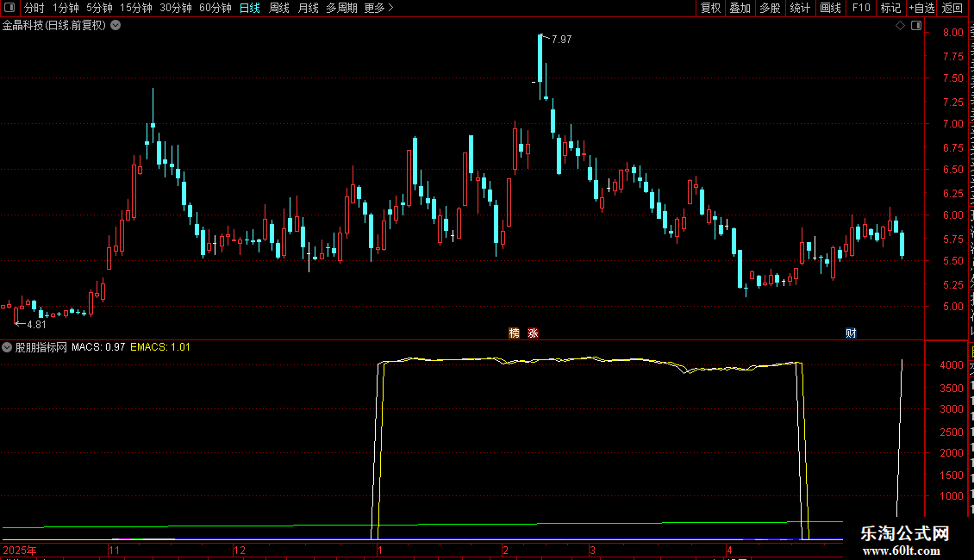The width and height of the screenshot is (974, 560).
Task: Click the month 2 timeline marker
Action: pyautogui.click(x=506, y=550)
